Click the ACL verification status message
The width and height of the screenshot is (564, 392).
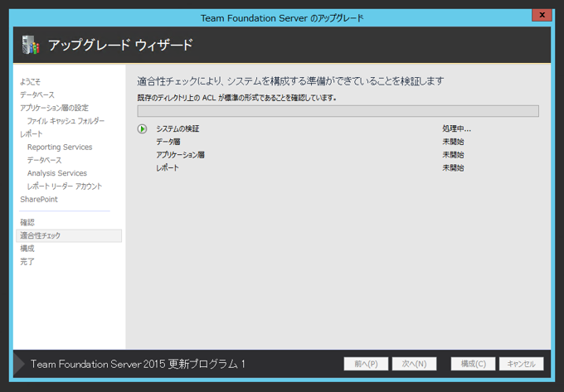pyautogui.click(x=237, y=98)
